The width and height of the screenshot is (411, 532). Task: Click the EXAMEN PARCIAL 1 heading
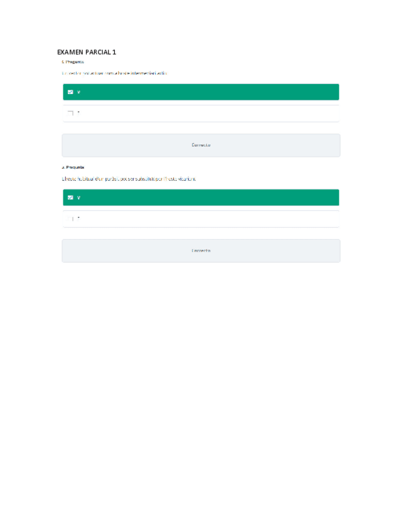pos(87,52)
